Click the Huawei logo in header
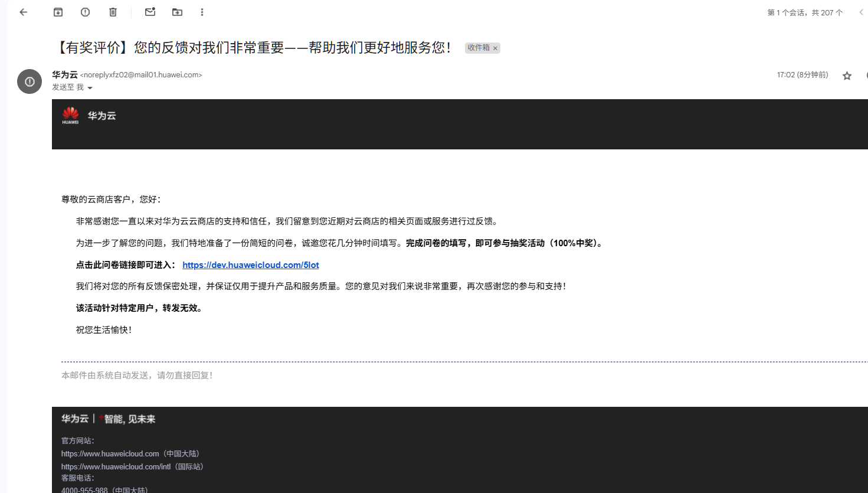The width and height of the screenshot is (868, 493). pyautogui.click(x=70, y=115)
